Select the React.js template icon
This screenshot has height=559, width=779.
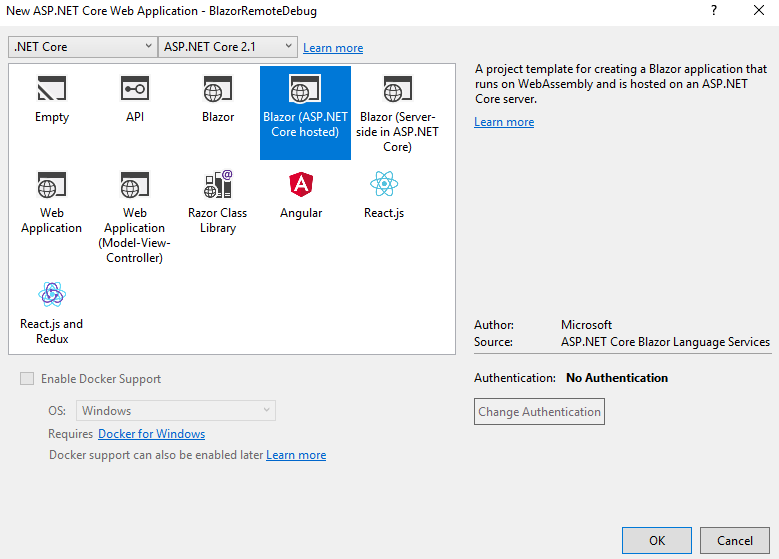384,187
